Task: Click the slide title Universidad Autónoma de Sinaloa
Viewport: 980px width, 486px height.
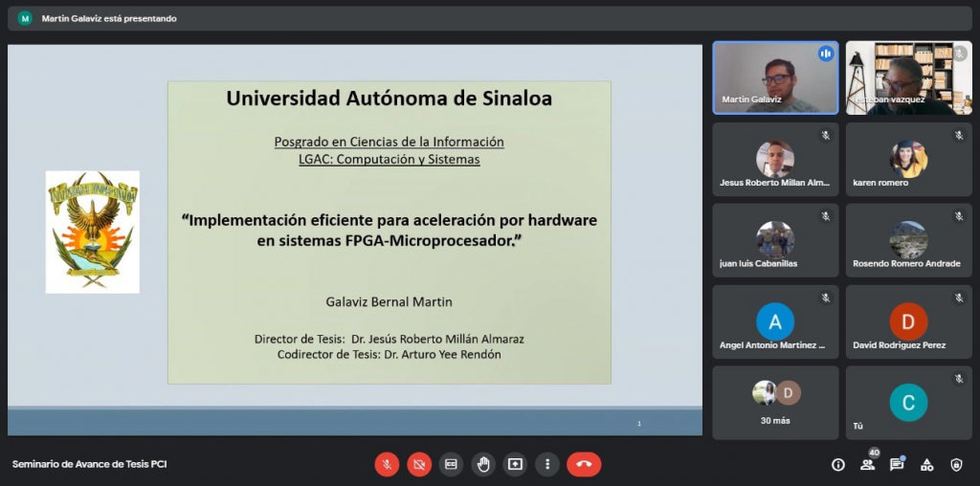Action: point(389,99)
